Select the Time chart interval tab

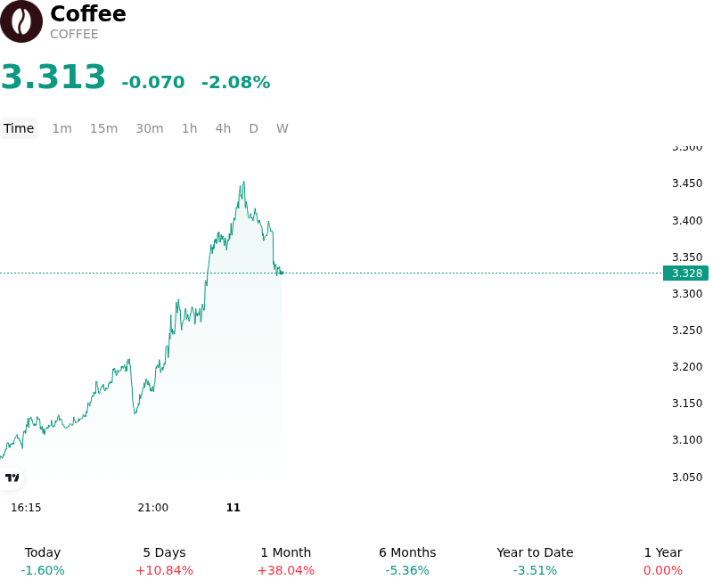pos(19,128)
